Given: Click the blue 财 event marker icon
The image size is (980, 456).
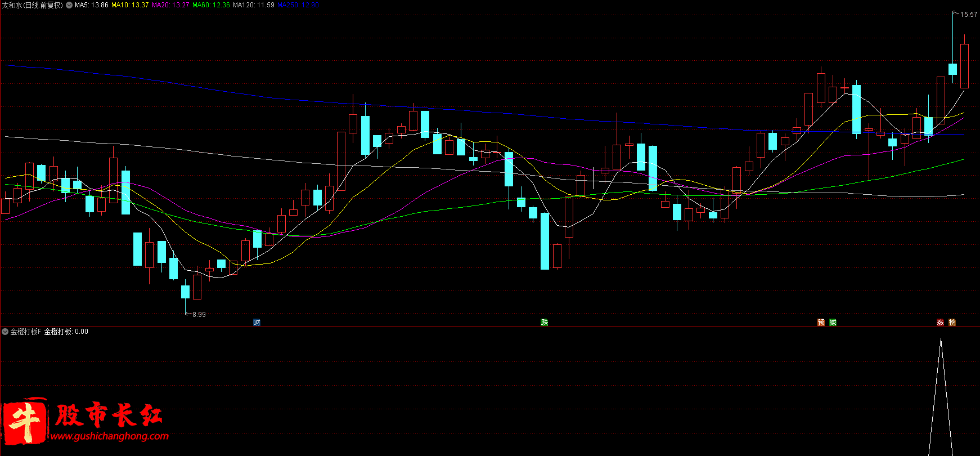Looking at the screenshot, I should pyautogui.click(x=257, y=322).
